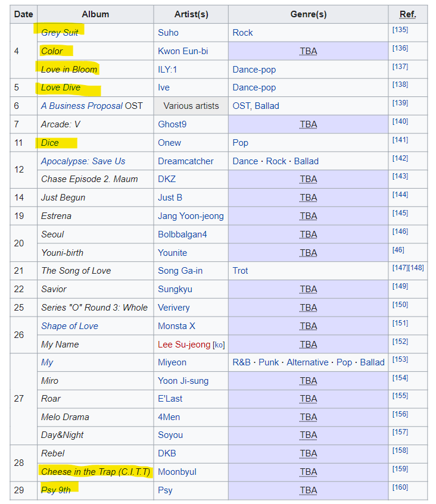This screenshot has height=504, width=436.
Task: Open R&B genre link for Miyeon
Action: tap(241, 362)
